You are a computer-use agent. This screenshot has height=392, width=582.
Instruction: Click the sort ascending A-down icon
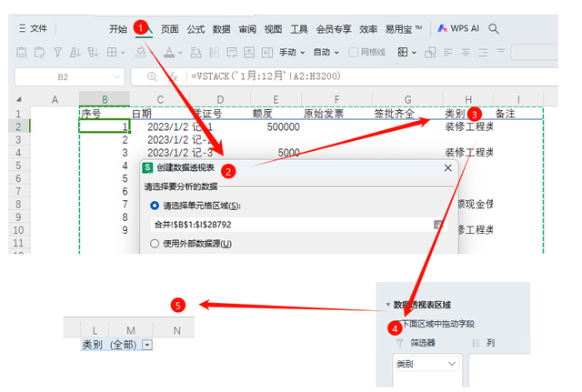(x=75, y=53)
